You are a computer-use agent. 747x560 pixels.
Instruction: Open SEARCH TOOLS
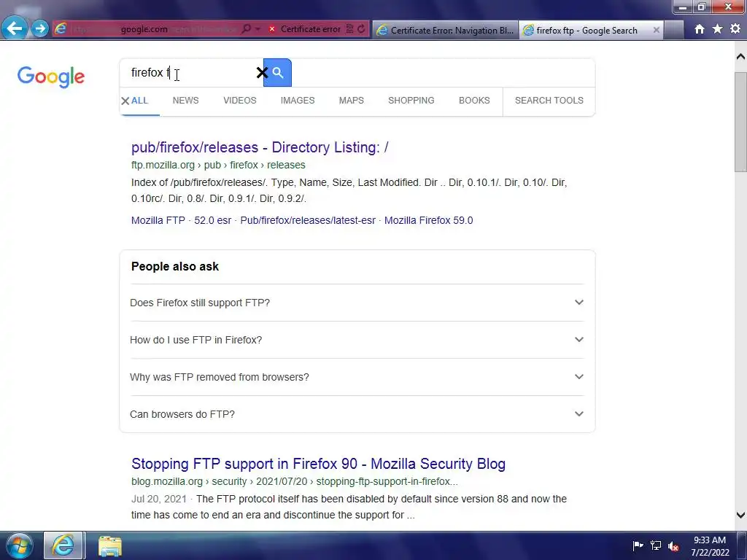549,101
